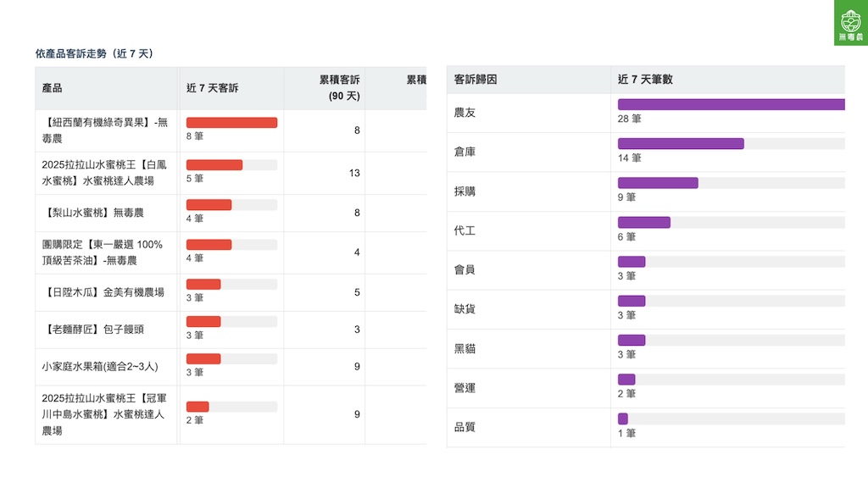Click the purple 1 筆 bar for 品質
Screen dimensions: 868x488
pyautogui.click(x=623, y=419)
